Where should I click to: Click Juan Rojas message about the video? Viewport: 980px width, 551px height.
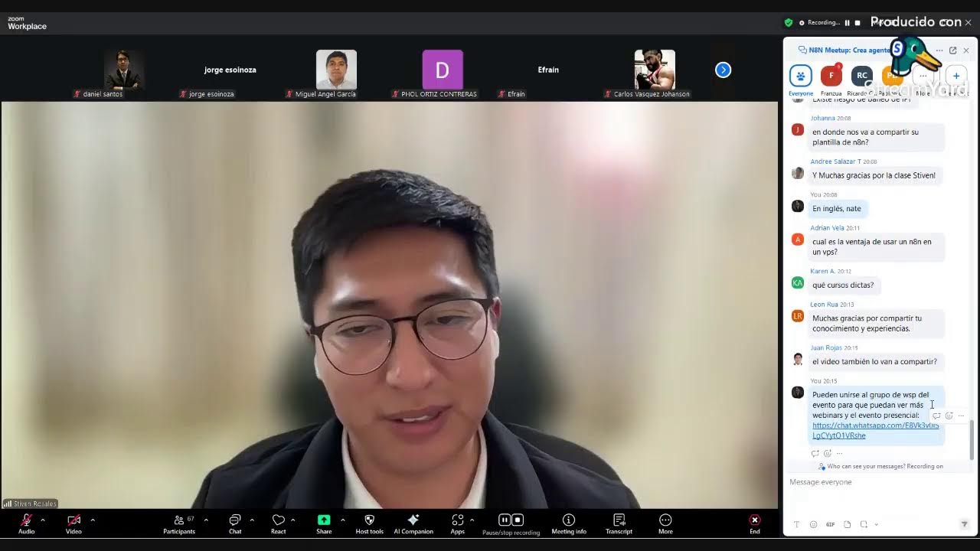pos(874,361)
